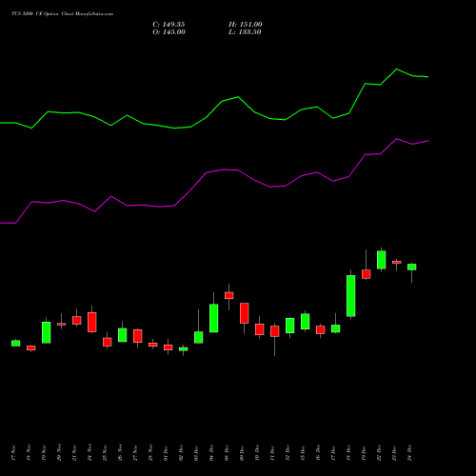
Task: Select the green candlestick for 03 Dec
Action: pyautogui.click(x=199, y=337)
